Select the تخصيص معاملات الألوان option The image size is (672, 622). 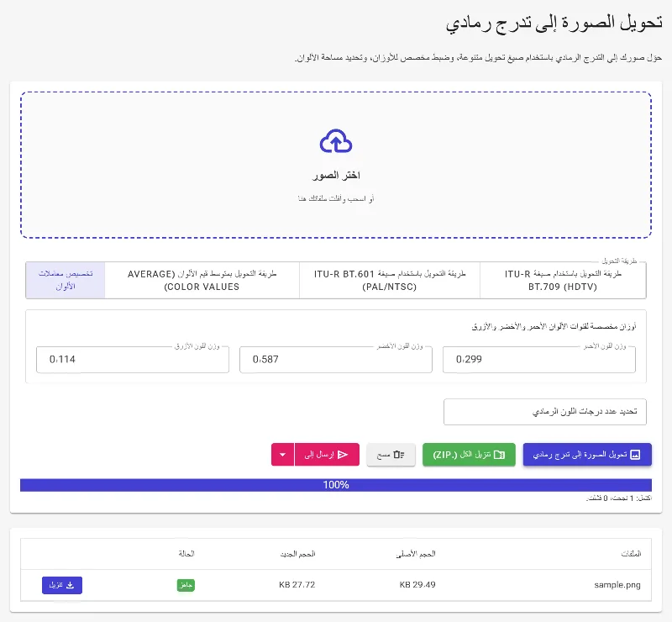66,280
